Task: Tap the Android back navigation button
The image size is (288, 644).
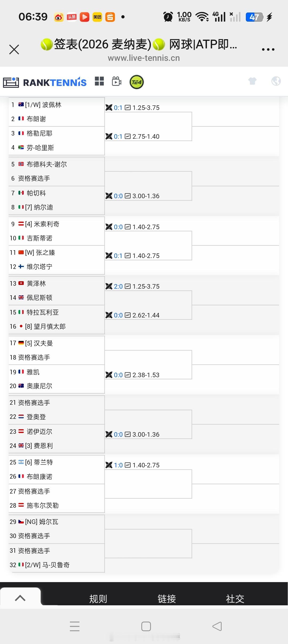Action: tap(217, 626)
